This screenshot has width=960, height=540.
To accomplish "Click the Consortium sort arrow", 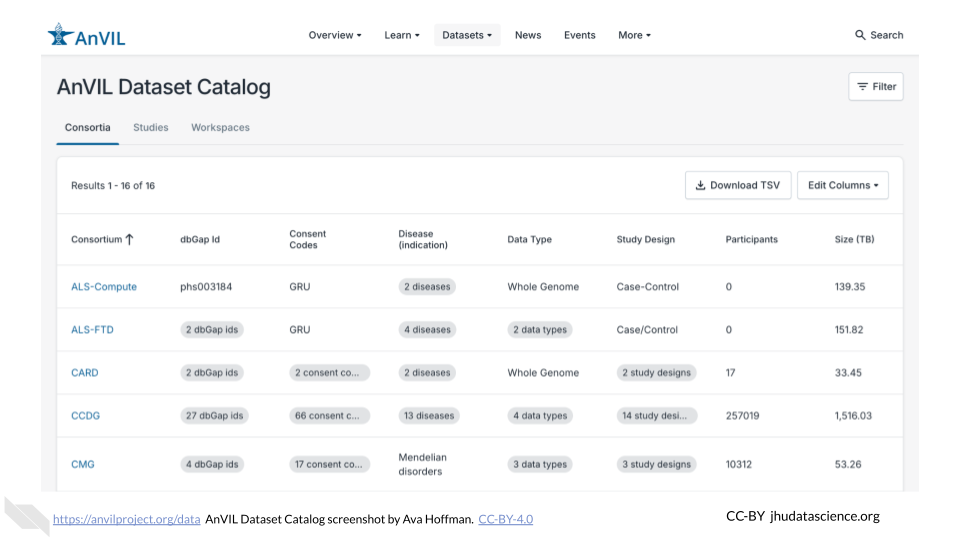I will click(x=129, y=239).
